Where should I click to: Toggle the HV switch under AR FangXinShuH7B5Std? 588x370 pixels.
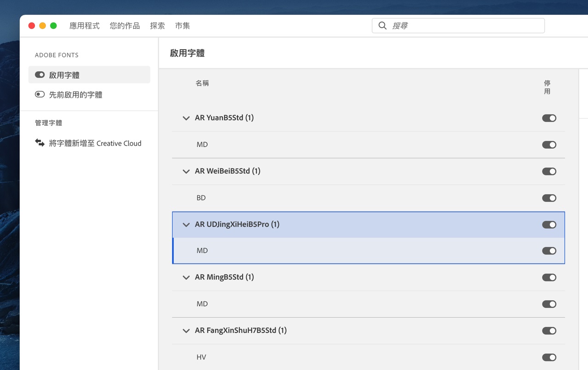click(x=549, y=357)
